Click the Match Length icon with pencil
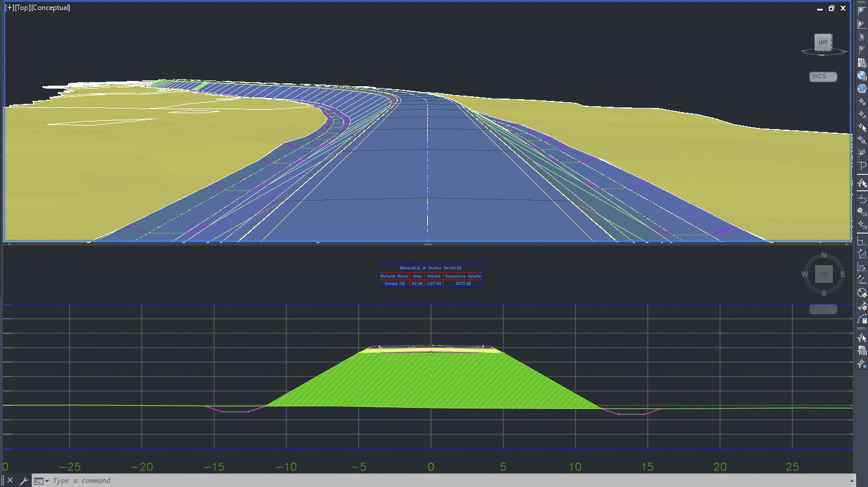 [862, 306]
